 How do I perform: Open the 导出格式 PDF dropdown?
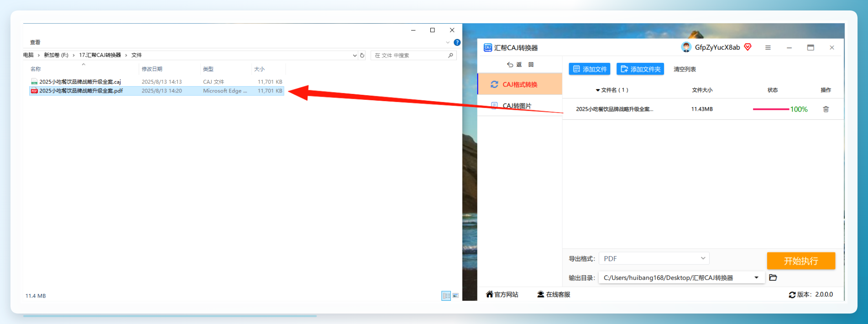[x=654, y=258]
